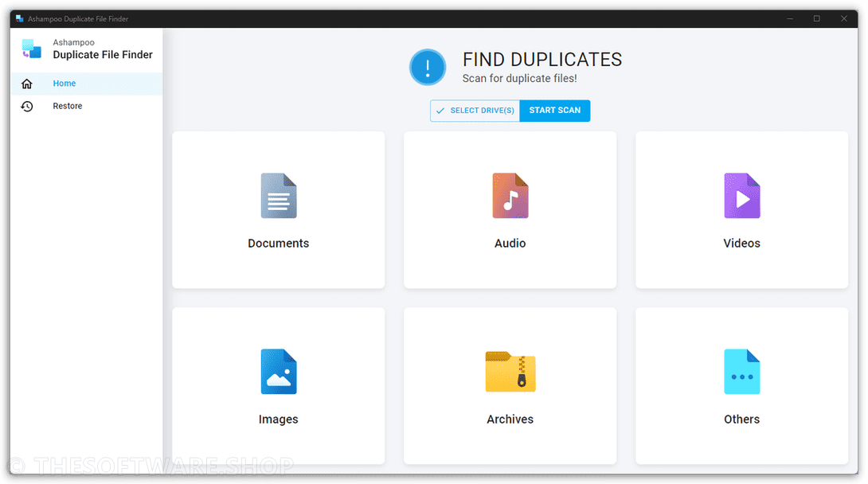Open the Home menu item
This screenshot has width=868, height=484.
pyautogui.click(x=86, y=84)
